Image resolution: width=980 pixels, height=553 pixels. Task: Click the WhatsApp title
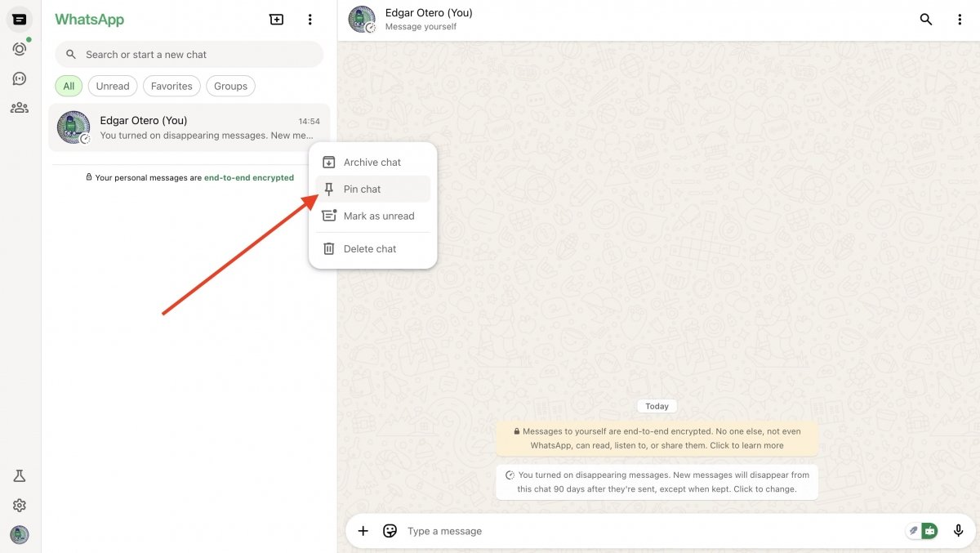(90, 20)
